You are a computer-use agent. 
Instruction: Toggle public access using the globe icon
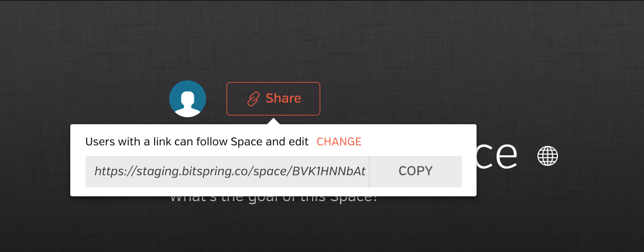click(x=548, y=156)
